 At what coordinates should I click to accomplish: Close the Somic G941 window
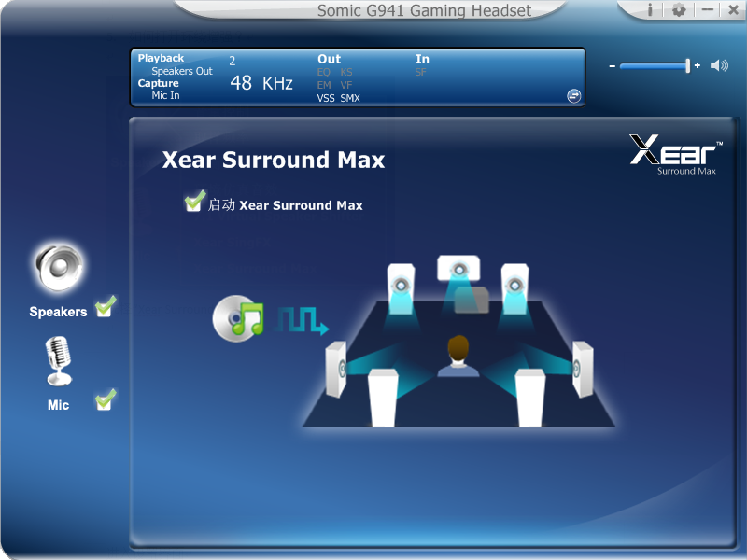[734, 9]
